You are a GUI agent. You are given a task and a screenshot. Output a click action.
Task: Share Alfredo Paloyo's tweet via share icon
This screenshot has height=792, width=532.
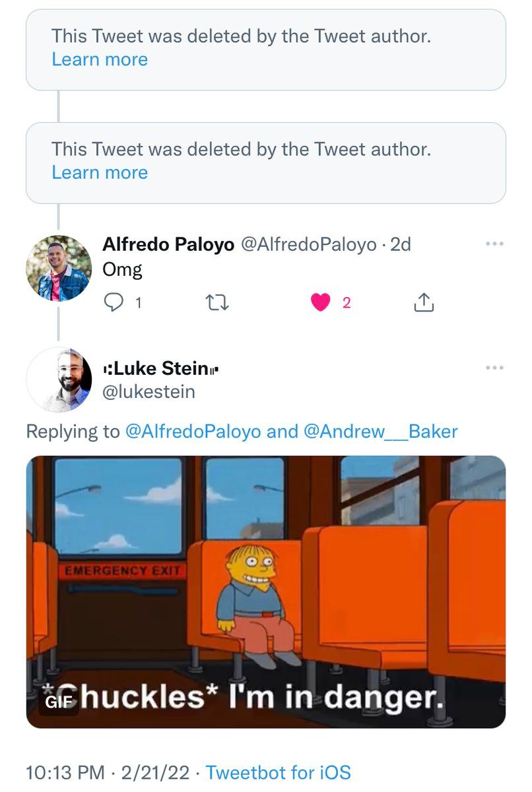click(423, 302)
